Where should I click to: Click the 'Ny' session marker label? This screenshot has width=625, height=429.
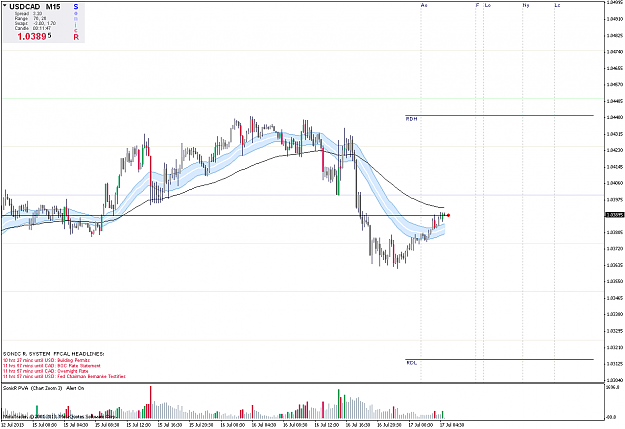pos(526,5)
